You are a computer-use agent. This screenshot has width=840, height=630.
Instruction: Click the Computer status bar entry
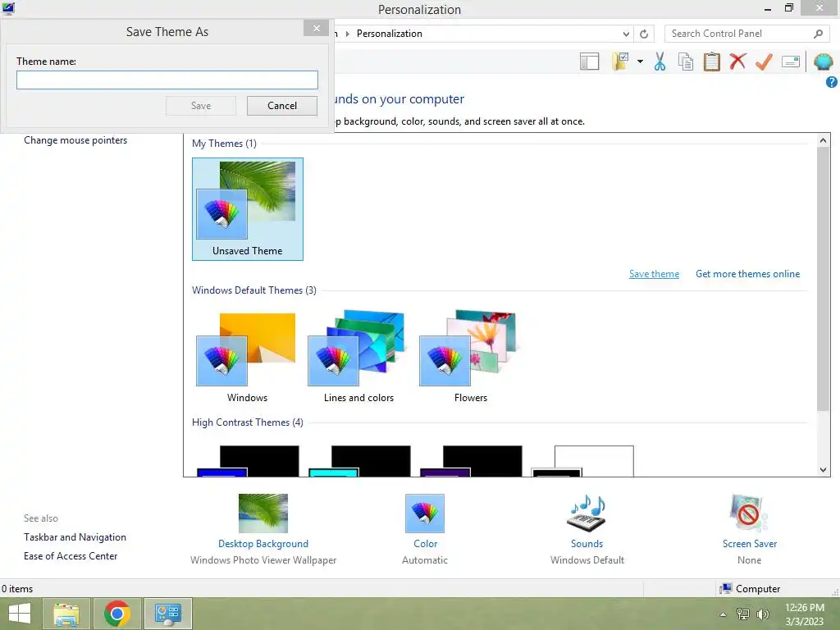pos(750,589)
